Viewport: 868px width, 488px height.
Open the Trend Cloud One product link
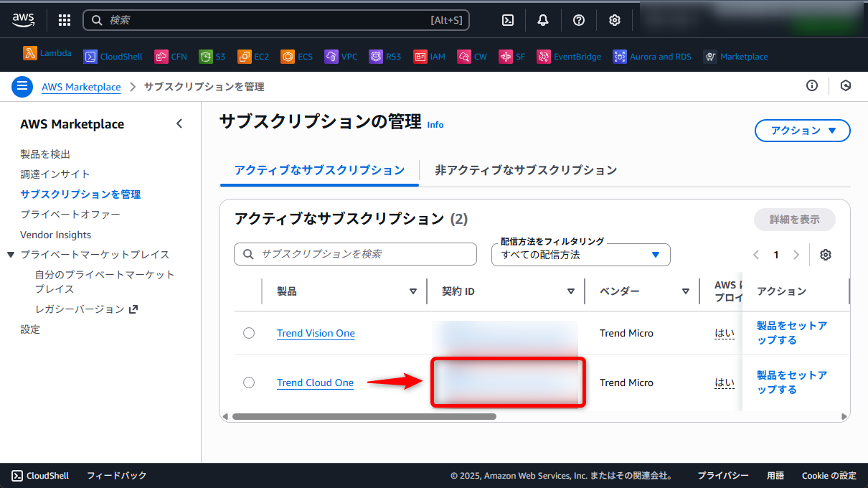click(x=315, y=383)
